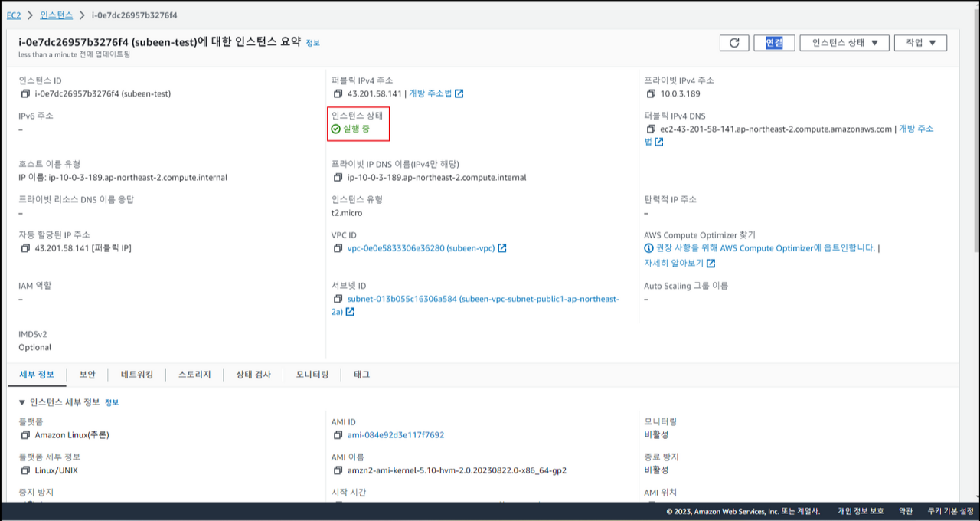Click the VPC link vpc-0e0e5833306e36280

click(421, 249)
